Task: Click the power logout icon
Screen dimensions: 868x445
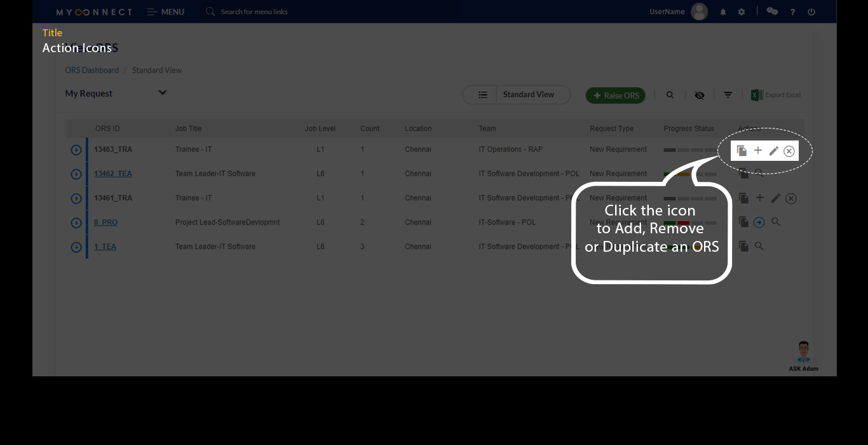Action: tap(811, 12)
